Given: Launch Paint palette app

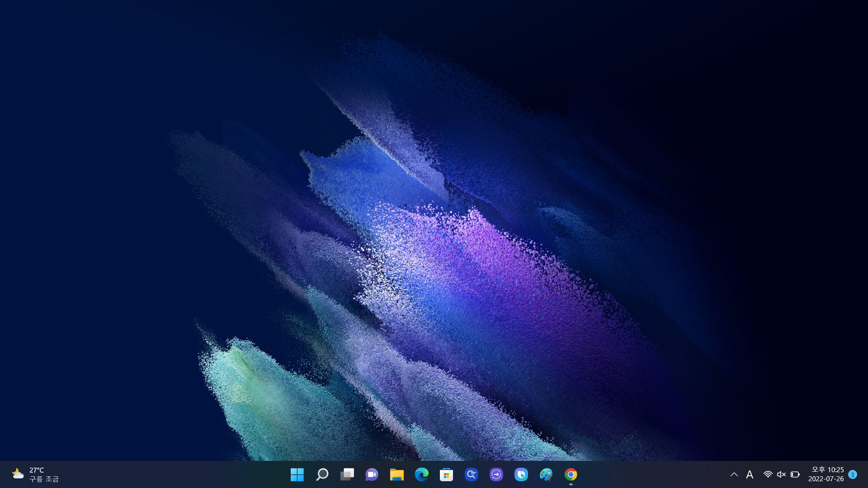Looking at the screenshot, I should coord(546,474).
